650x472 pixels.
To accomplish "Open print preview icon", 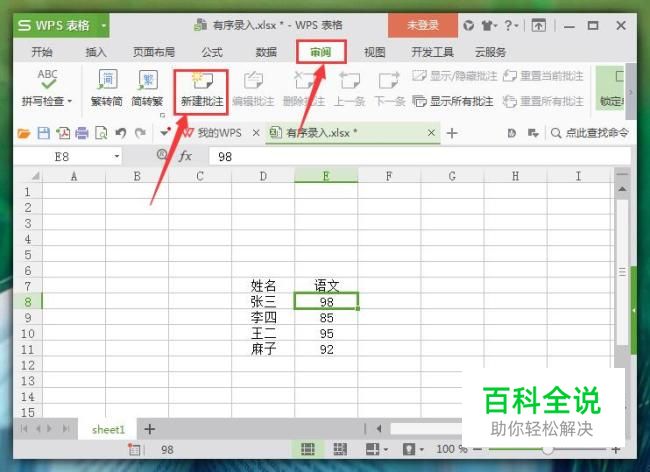I will click(101, 133).
